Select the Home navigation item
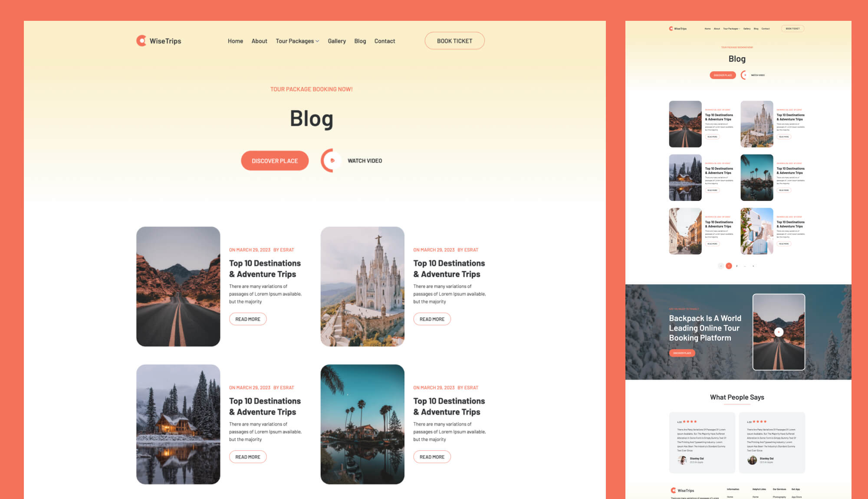 click(x=235, y=41)
